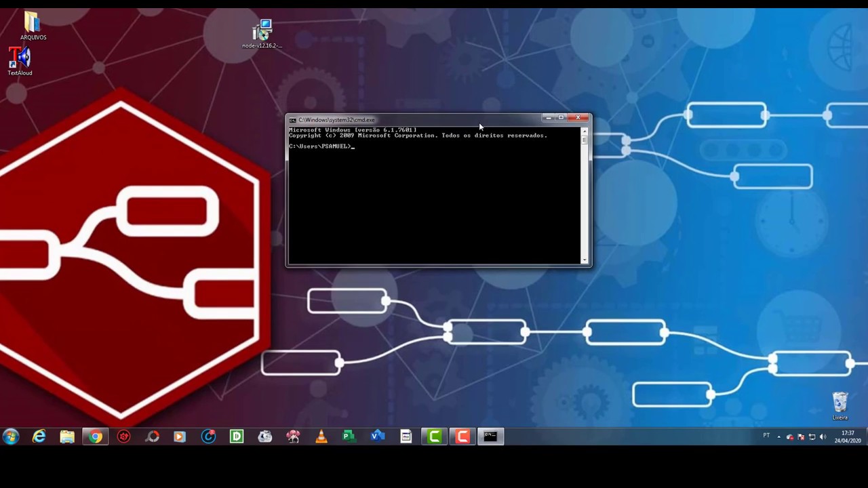
Task: Open the ARQUIVOS folder on desktop
Action: [33, 26]
